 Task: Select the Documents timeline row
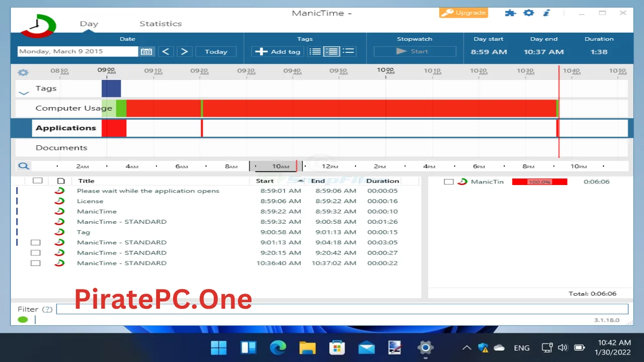pyautogui.click(x=321, y=148)
